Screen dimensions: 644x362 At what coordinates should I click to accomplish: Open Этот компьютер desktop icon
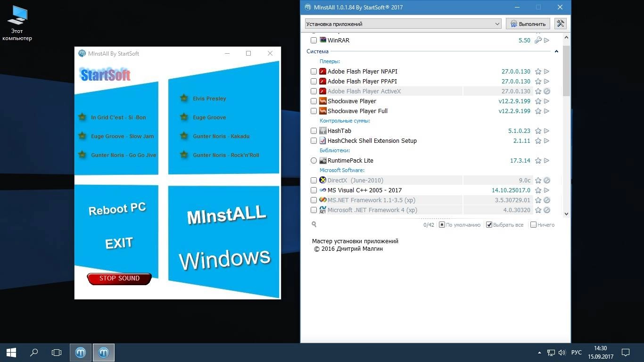pos(17,24)
